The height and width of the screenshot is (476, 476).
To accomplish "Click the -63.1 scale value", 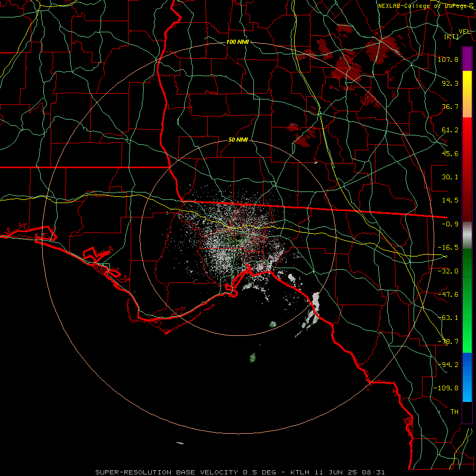I will (x=448, y=318).
